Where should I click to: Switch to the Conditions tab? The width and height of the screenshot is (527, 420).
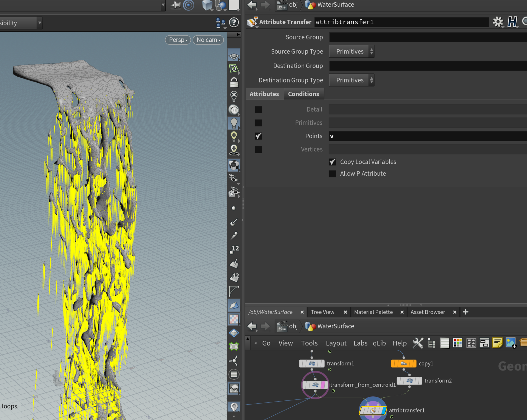[303, 94]
